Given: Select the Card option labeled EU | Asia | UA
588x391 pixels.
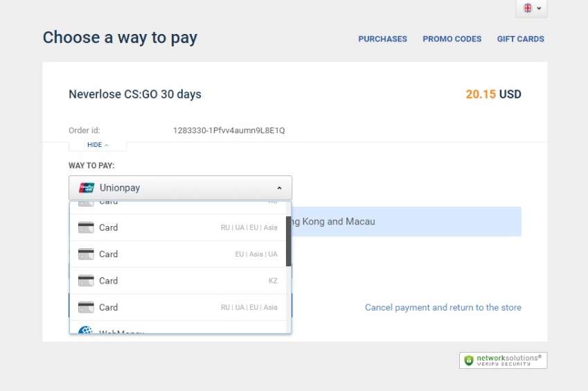Looking at the screenshot, I should (178, 254).
